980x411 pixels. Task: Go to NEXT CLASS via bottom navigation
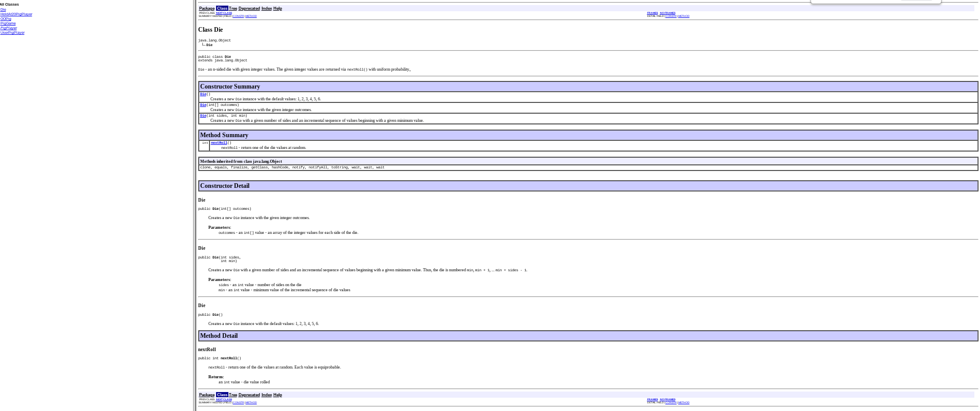point(224,399)
